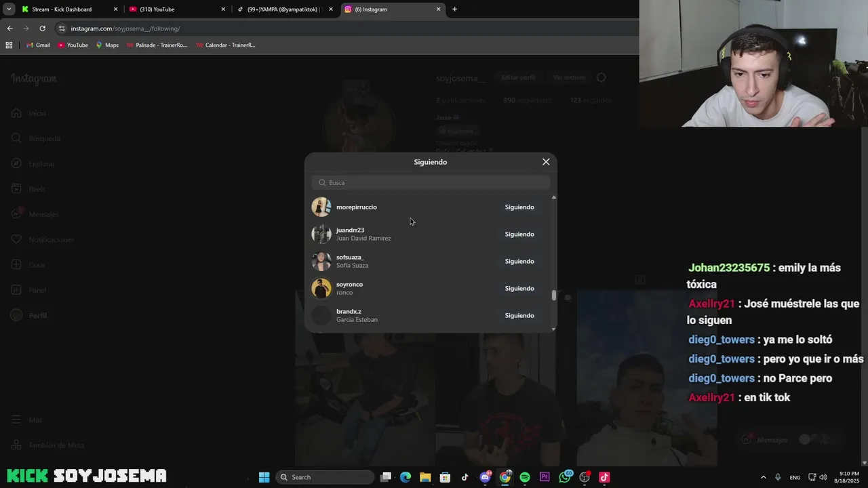The width and height of the screenshot is (868, 488).
Task: Click the Siguiendo button for morepirruccio
Action: coord(519,207)
